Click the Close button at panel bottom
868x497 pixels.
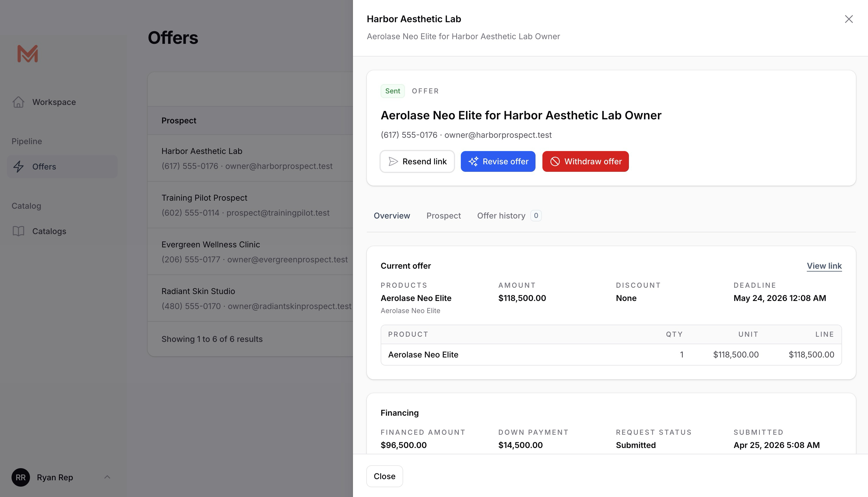click(384, 476)
